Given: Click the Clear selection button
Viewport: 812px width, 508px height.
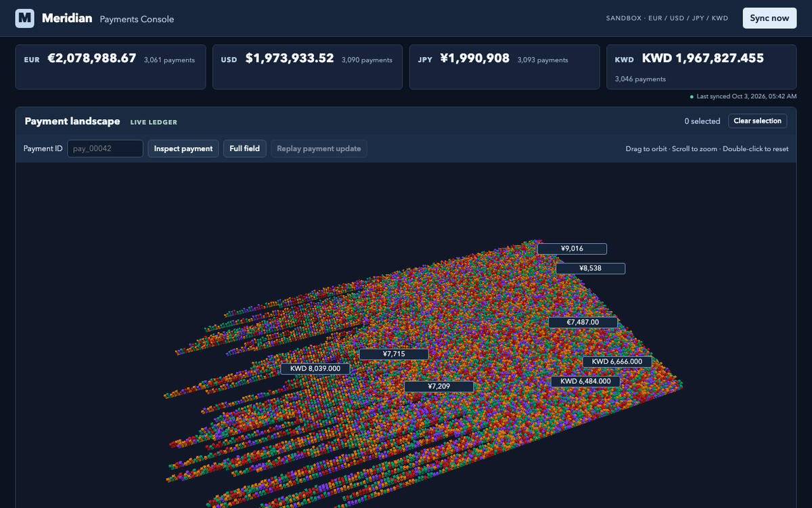Looking at the screenshot, I should point(757,121).
